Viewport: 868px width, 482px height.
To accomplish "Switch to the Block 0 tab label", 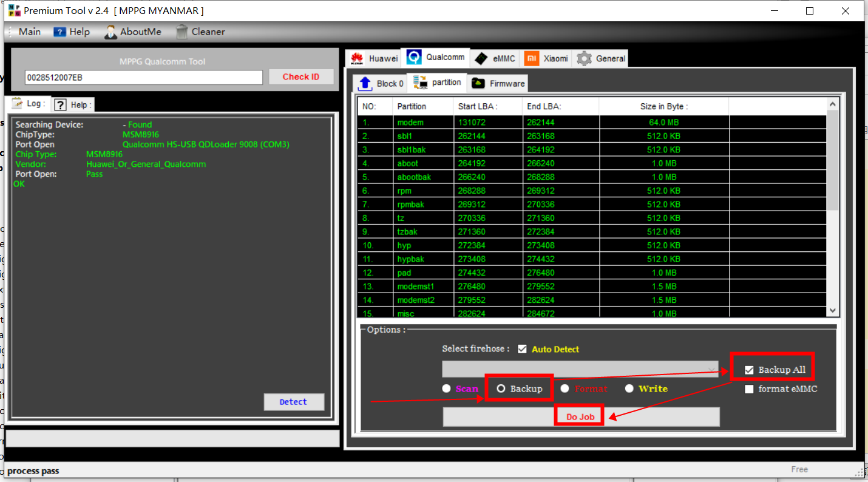I will click(x=390, y=84).
